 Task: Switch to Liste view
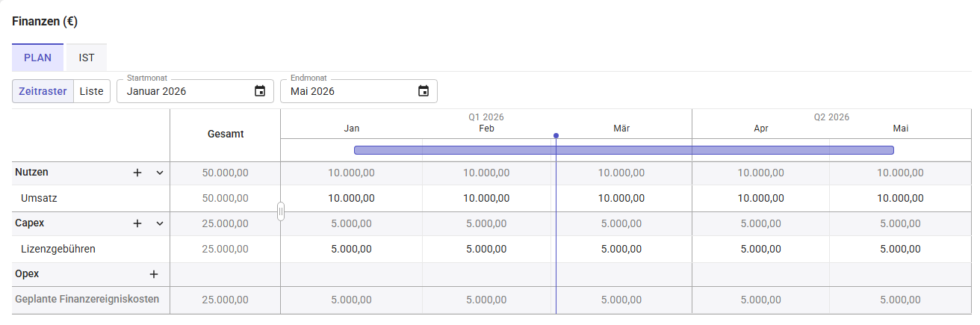click(92, 91)
